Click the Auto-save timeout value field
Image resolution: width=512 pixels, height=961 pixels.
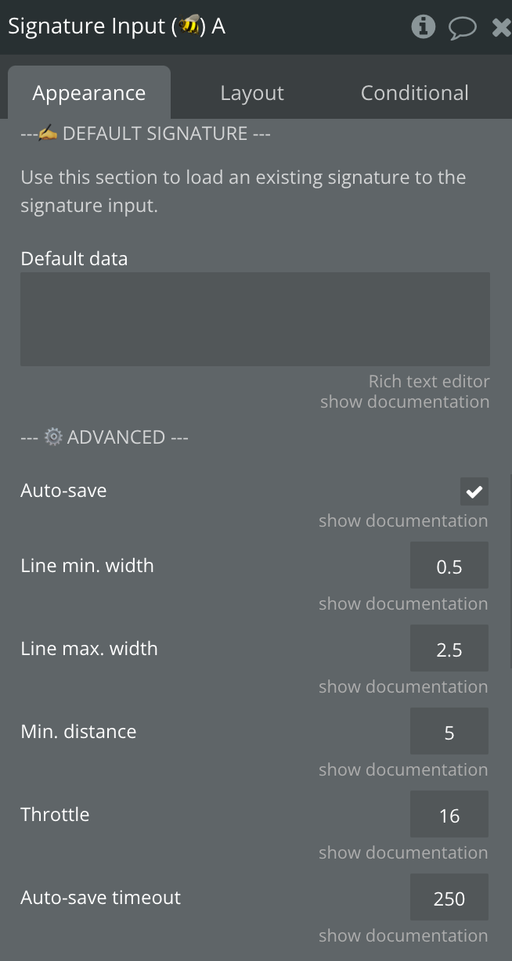[x=449, y=897]
